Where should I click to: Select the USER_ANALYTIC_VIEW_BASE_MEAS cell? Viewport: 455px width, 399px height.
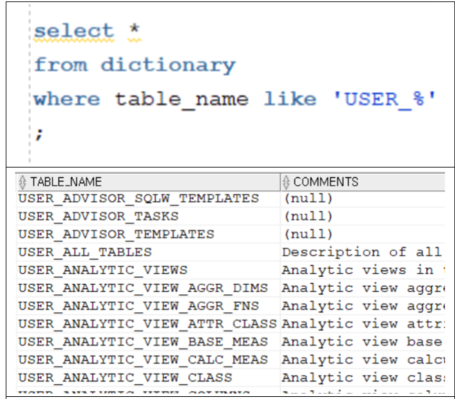pos(148,342)
